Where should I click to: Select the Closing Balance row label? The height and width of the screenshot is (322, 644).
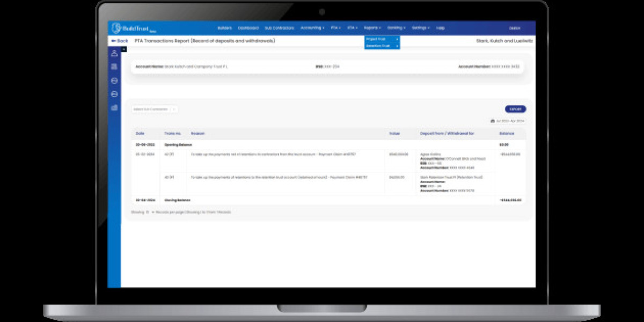[177, 200]
